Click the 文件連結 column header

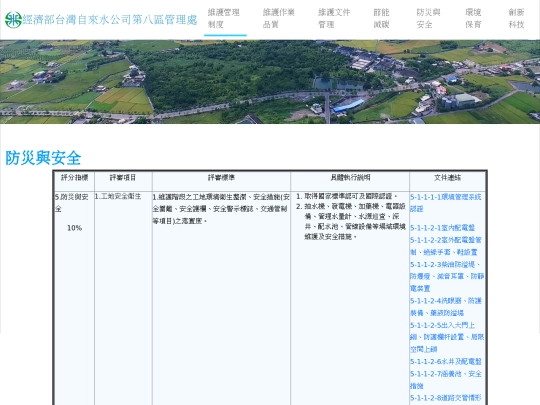pyautogui.click(x=447, y=178)
